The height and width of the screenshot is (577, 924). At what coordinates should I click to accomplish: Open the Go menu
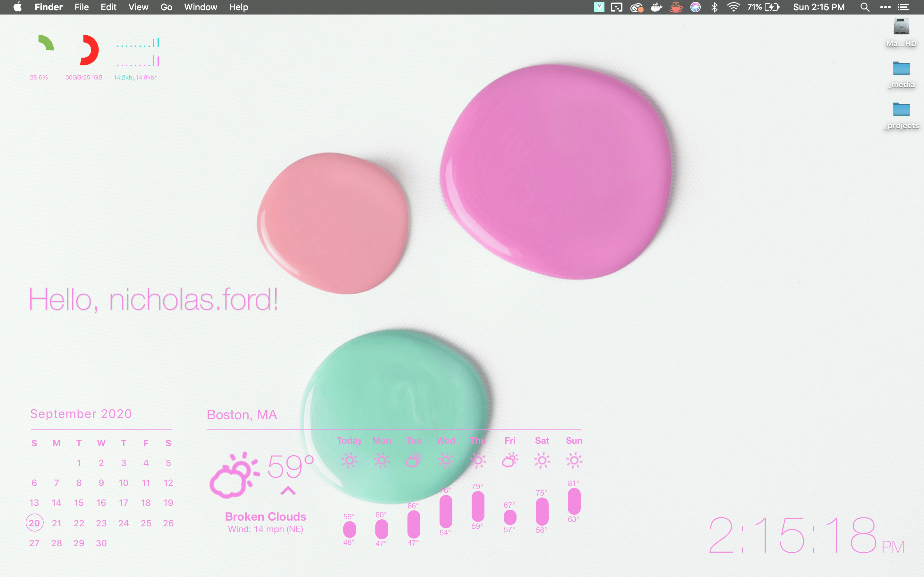166,7
